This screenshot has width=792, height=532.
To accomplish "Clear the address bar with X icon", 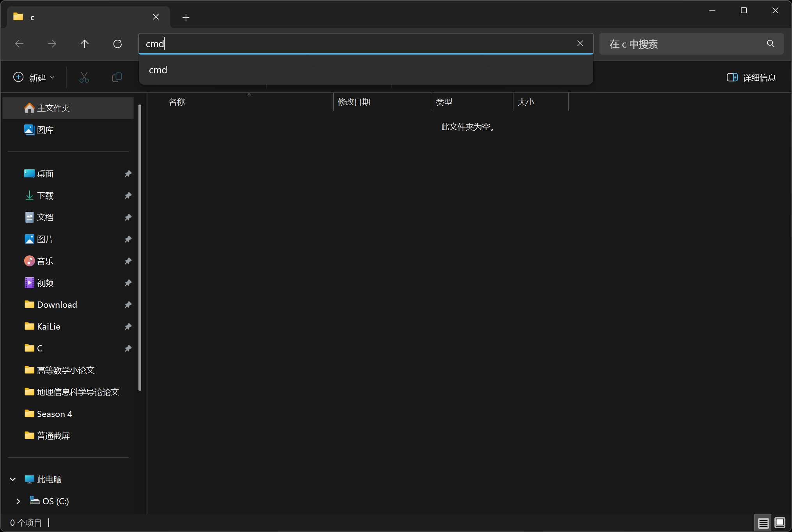I will click(580, 44).
